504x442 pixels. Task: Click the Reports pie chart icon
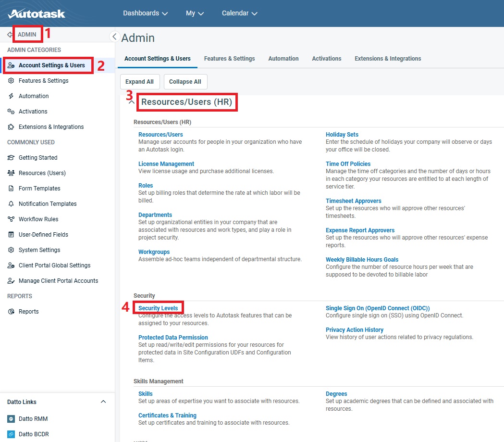tap(11, 312)
